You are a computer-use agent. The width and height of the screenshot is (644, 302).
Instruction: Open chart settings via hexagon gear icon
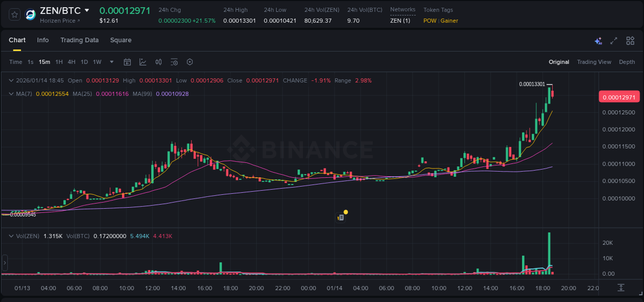pyautogui.click(x=190, y=62)
